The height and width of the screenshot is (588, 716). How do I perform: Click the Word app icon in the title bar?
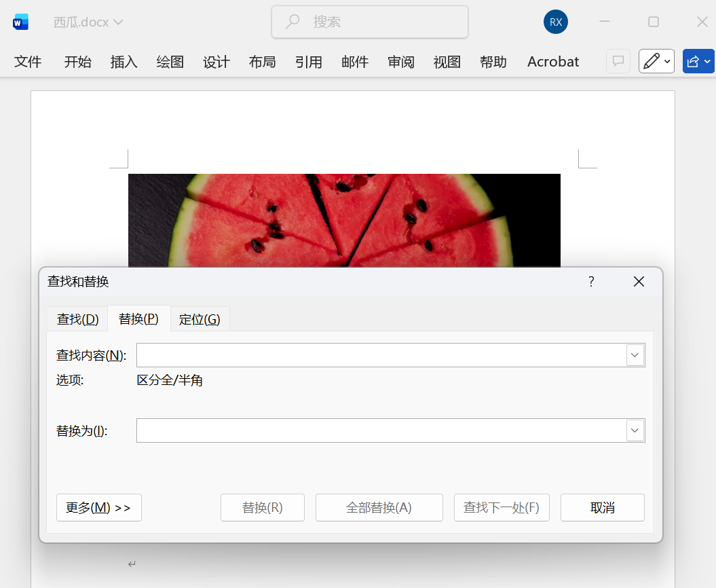20,21
